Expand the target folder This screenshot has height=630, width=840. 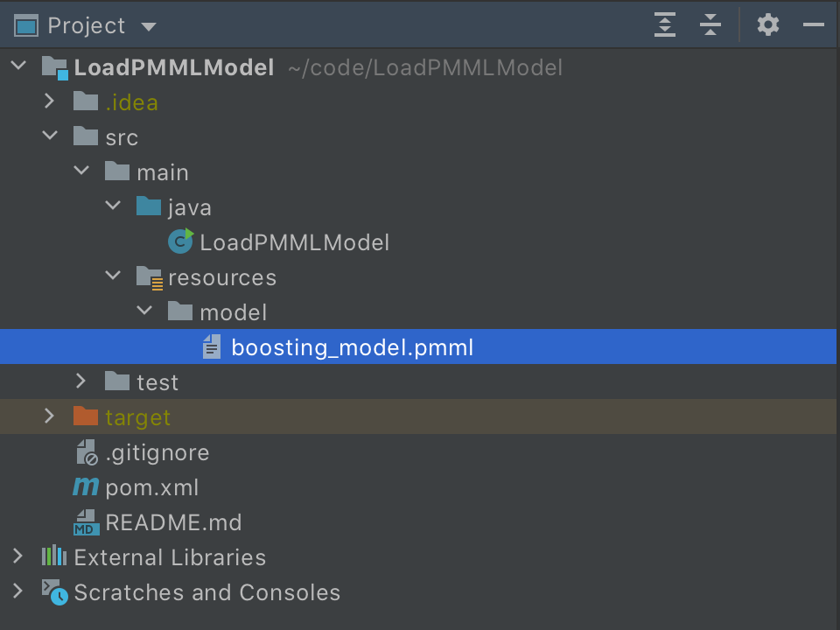point(50,416)
